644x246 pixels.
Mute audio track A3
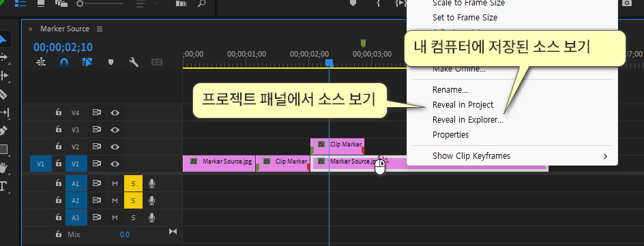[115, 217]
